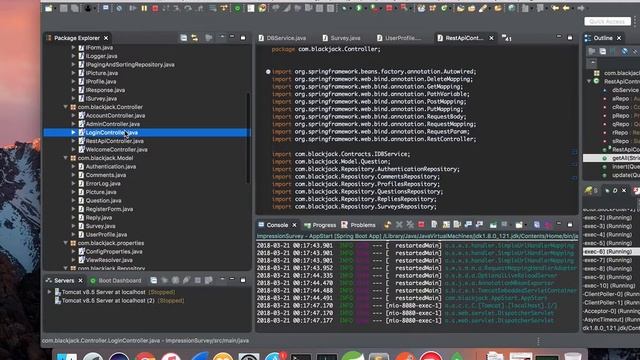Click the Resume icon in the main toolbar

click(x=133, y=8)
